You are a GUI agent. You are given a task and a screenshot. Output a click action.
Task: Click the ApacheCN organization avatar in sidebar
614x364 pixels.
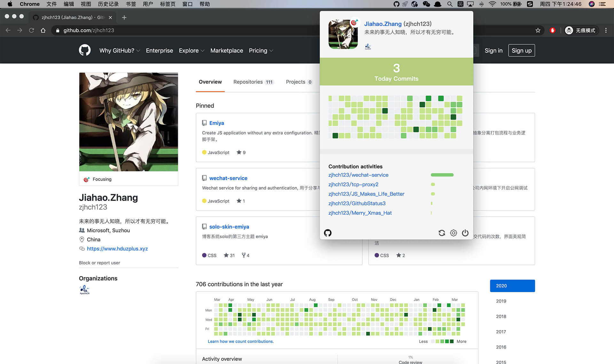pos(84,290)
